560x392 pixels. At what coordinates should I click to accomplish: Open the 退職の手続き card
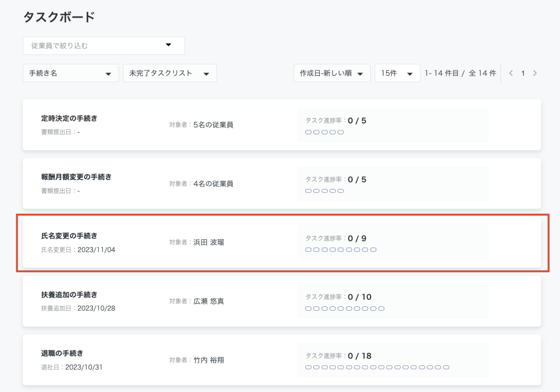pyautogui.click(x=282, y=360)
